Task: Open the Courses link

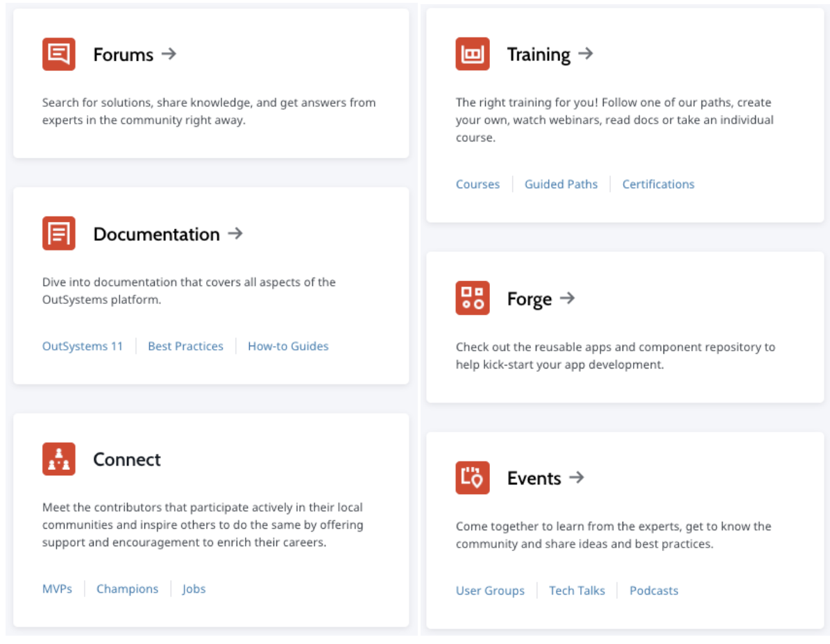Action: click(477, 185)
